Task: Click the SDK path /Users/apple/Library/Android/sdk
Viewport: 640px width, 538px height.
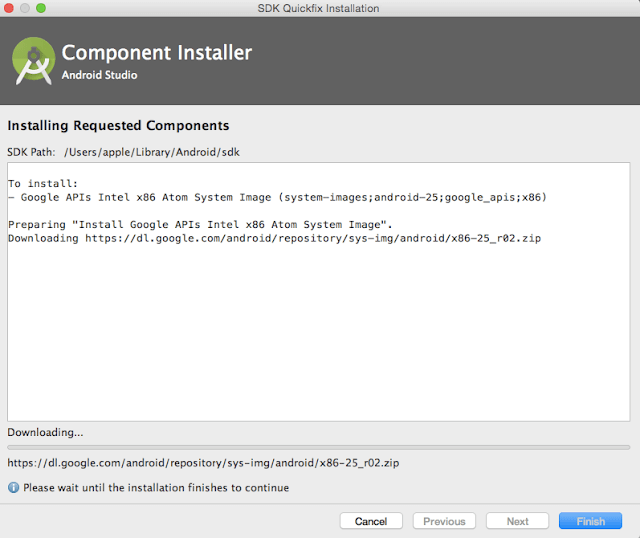Action: pos(152,152)
